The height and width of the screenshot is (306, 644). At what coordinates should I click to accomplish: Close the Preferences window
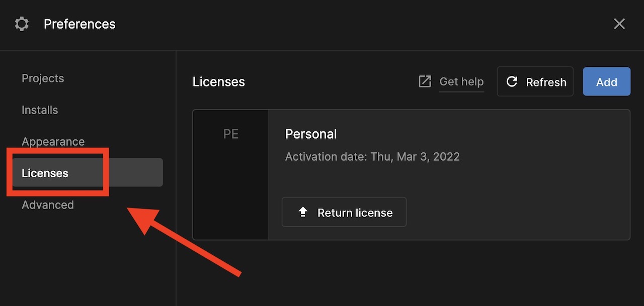click(x=619, y=24)
